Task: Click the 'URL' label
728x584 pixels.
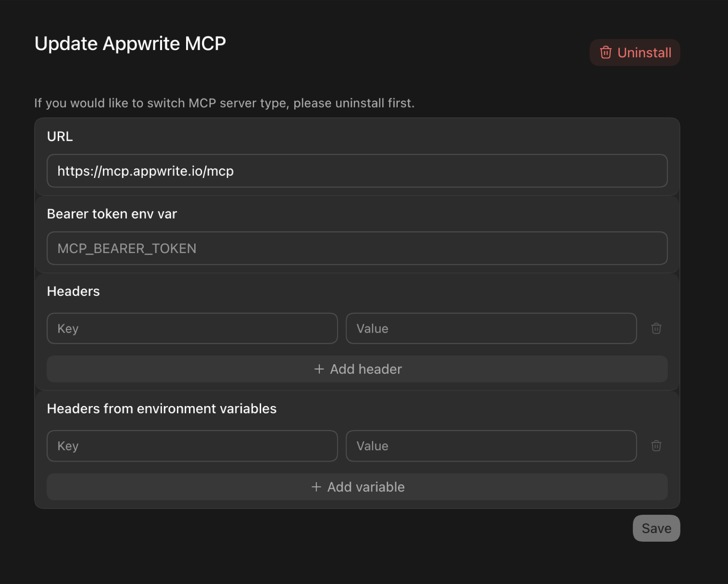Action: pyautogui.click(x=60, y=136)
